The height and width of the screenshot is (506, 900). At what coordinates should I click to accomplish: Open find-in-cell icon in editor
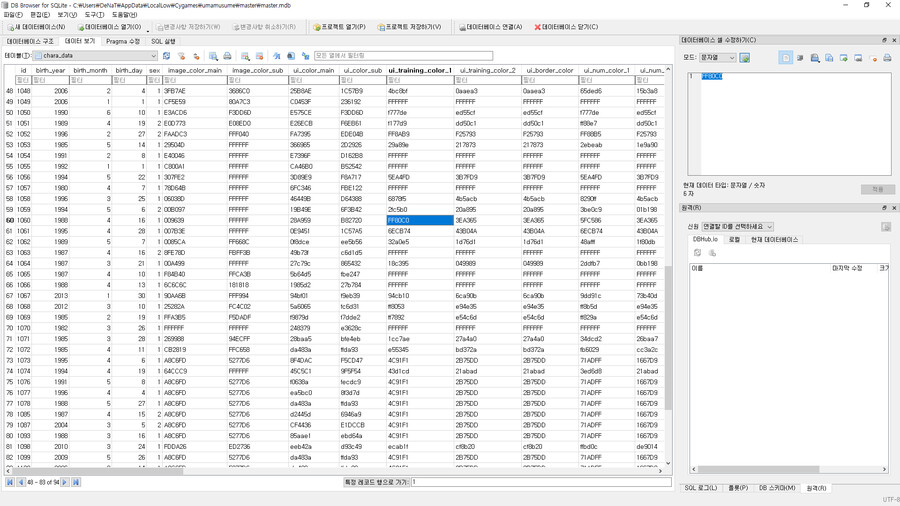815,57
